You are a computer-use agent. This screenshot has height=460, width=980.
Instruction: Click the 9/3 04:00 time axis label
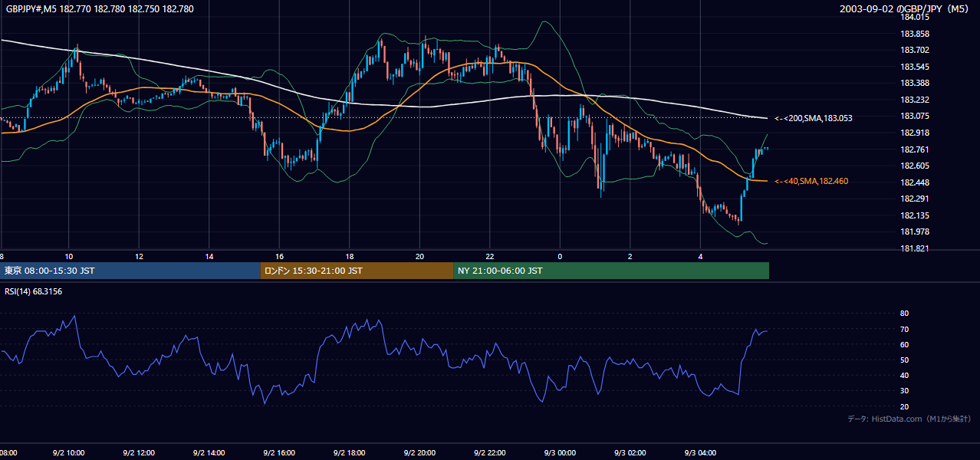tap(700, 452)
